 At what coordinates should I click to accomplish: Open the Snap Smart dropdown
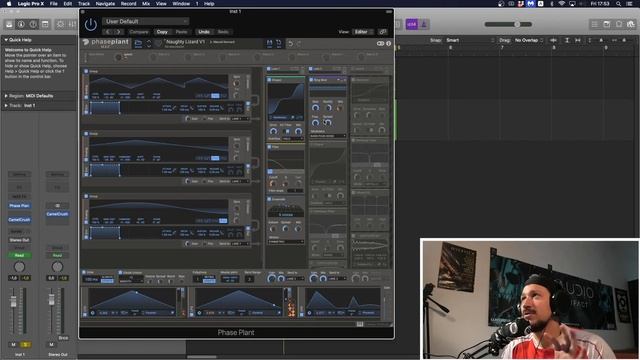pyautogui.click(x=470, y=40)
